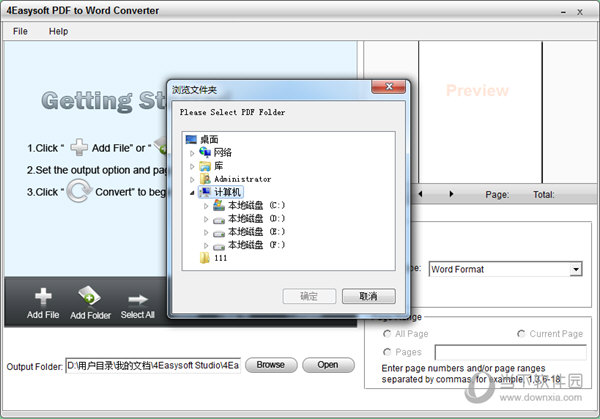This screenshot has width=600, height=419.
Task: Select the Current Page radio button
Action: point(521,334)
